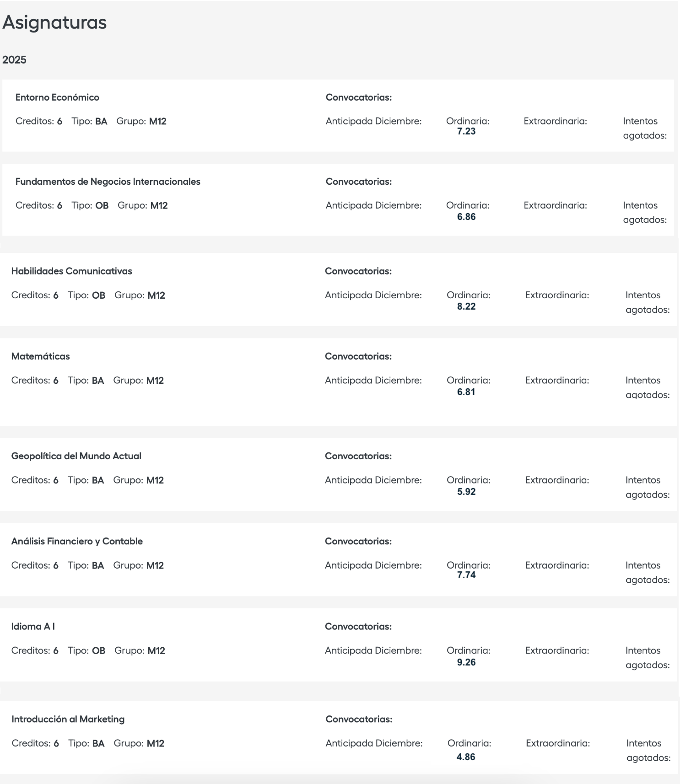This screenshot has width=680, height=784.
Task: Click the Matemáticas subject title
Action: (x=40, y=356)
